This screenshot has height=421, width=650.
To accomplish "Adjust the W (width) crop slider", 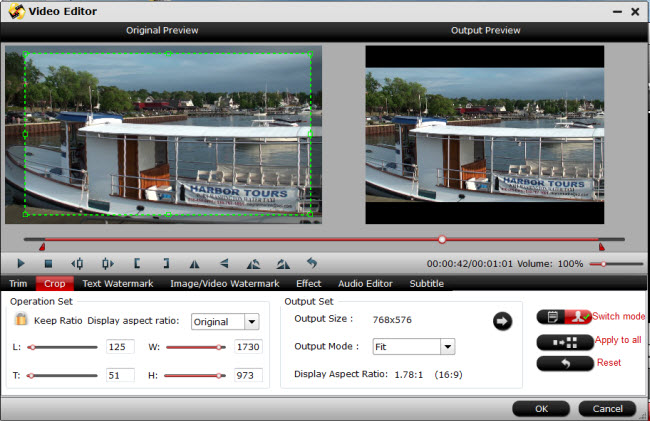I will click(x=196, y=347).
